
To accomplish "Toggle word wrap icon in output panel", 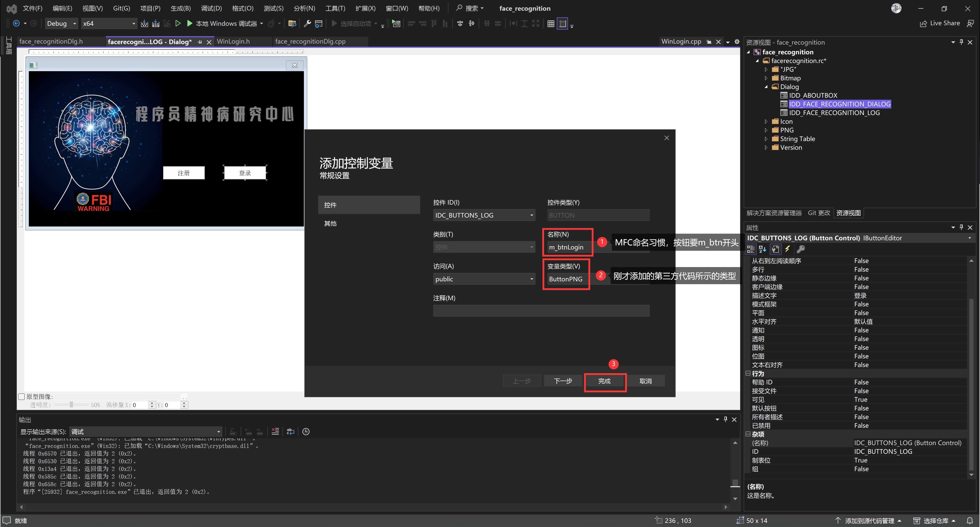I will pos(290,431).
